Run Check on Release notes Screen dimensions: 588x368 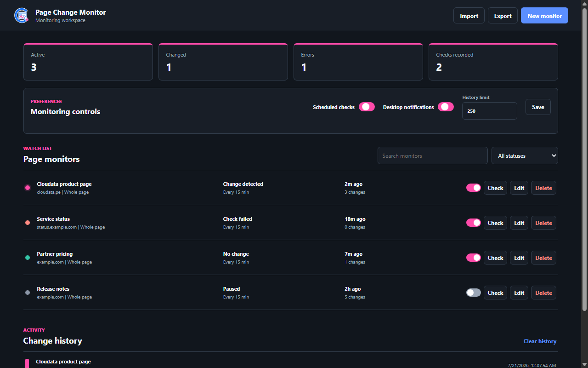click(x=495, y=293)
